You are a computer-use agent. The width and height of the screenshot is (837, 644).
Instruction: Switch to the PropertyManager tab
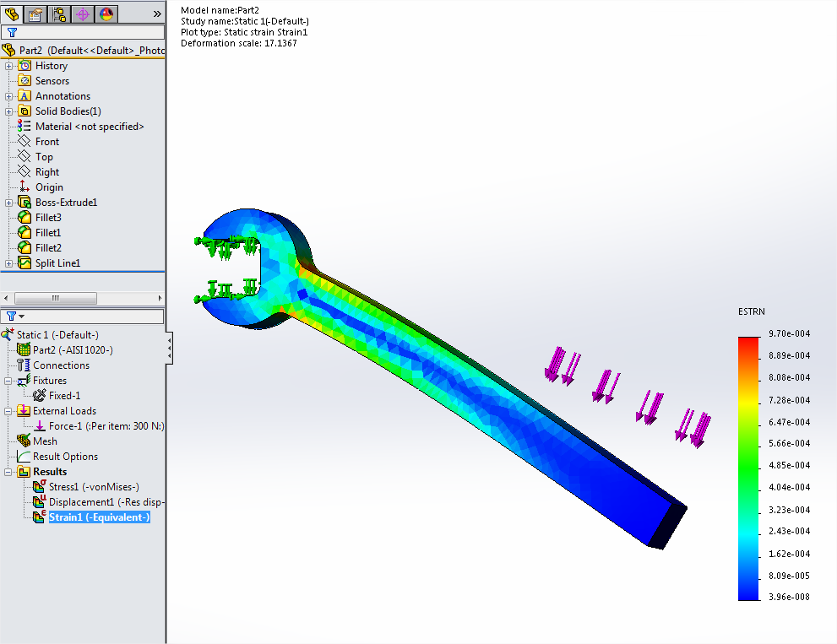[35, 14]
